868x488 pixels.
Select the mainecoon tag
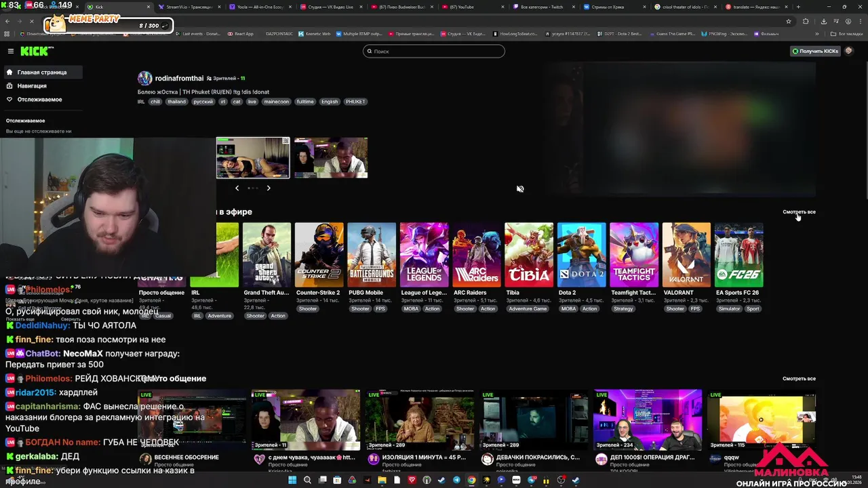[277, 102]
